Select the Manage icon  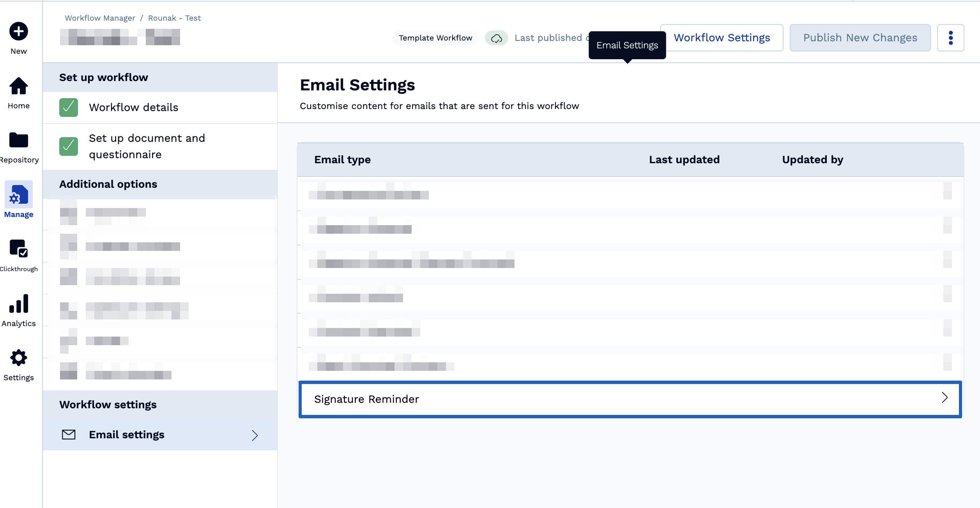point(18,197)
